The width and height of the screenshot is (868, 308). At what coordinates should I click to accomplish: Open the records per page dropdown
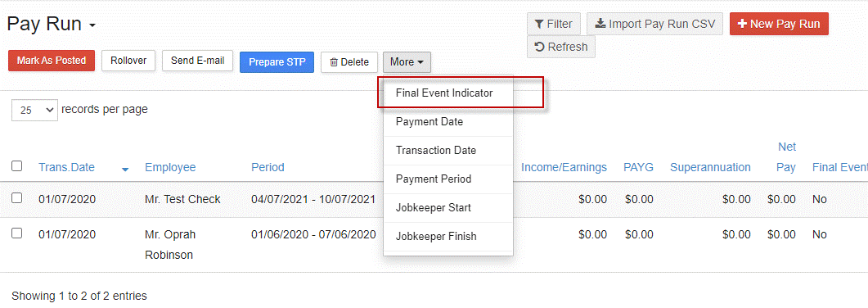[34, 111]
